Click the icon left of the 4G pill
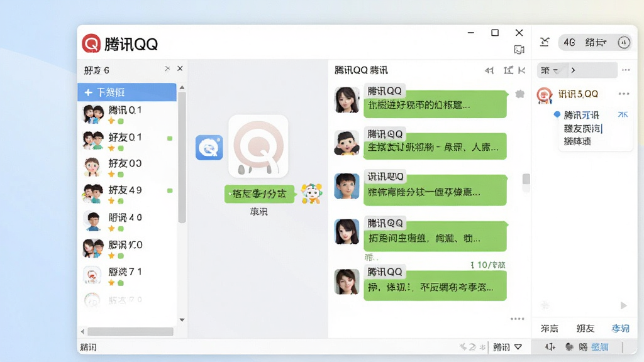This screenshot has width=644, height=362. 545,42
